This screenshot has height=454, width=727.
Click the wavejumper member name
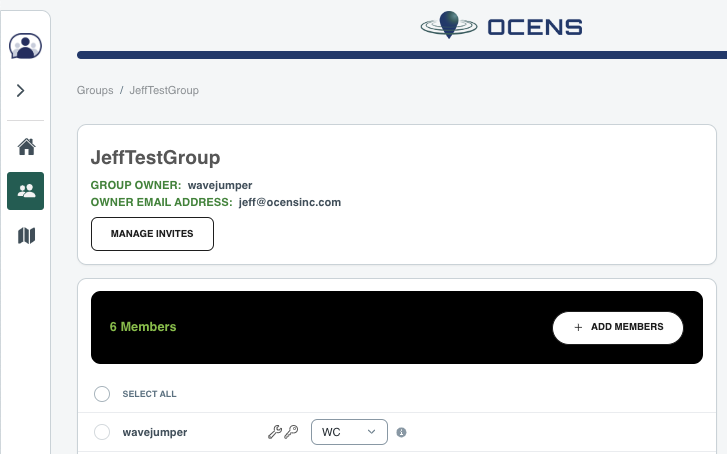point(155,432)
